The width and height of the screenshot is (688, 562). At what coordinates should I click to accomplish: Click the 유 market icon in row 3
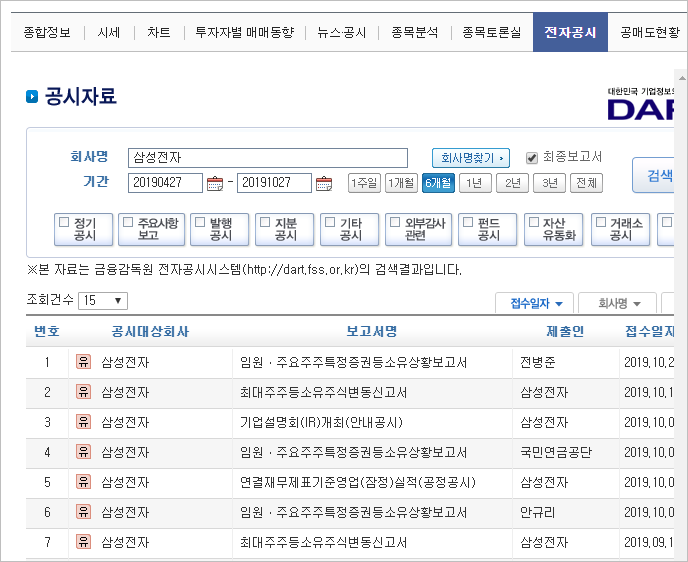(x=83, y=422)
